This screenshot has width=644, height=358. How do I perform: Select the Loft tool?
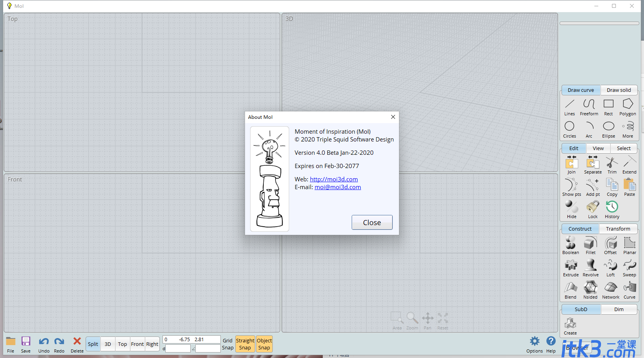pos(610,268)
